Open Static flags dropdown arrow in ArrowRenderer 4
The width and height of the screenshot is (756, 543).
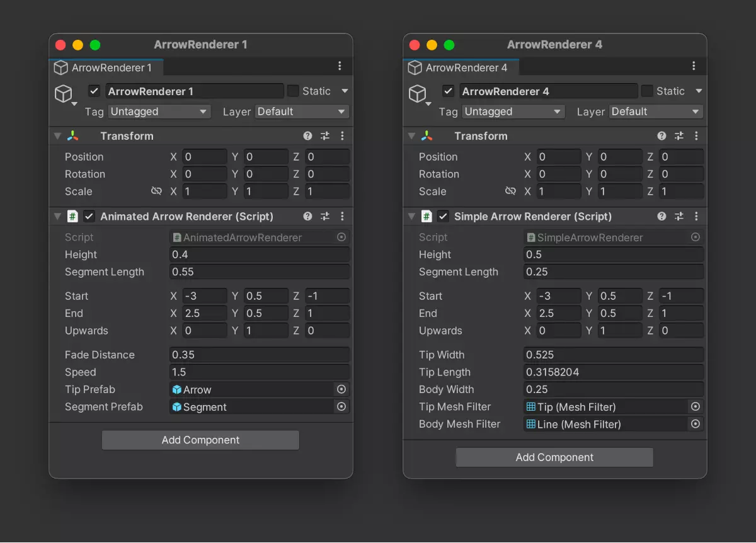(699, 91)
